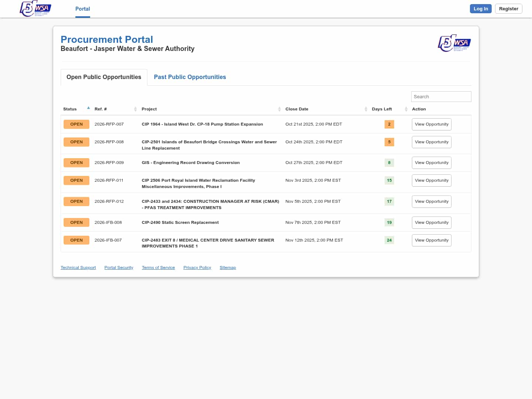Open the Portal navigation item
The height and width of the screenshot is (399, 532).
[82, 9]
